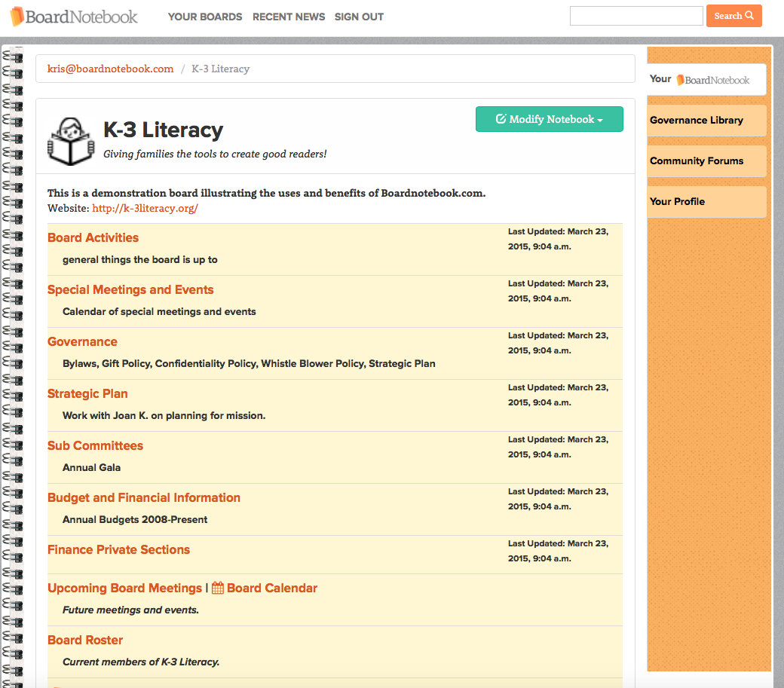Screen dimensions: 784x688
Task: Click the 'Bylaws, Gift Policy, Confidentiality Policy' description
Action: click(x=249, y=364)
